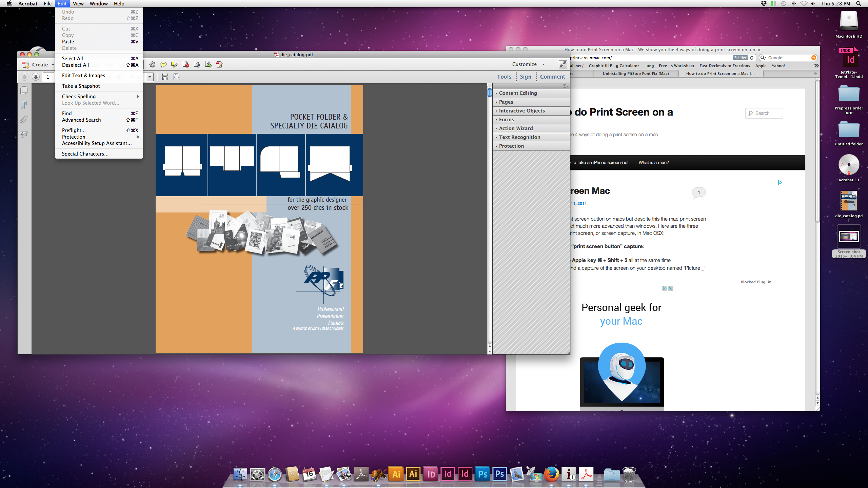Screen dimensions: 868x488
Task: Open the View menu in menu bar
Action: pyautogui.click(x=78, y=3)
